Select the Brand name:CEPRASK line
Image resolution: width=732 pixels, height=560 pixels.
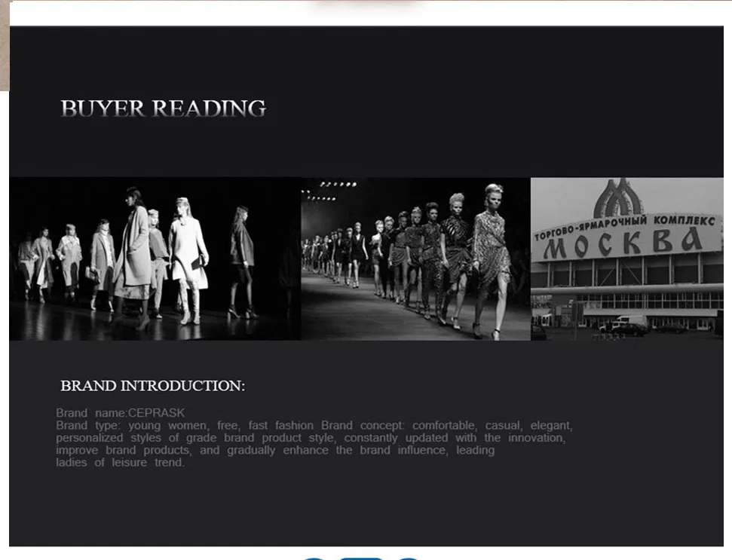(x=121, y=413)
